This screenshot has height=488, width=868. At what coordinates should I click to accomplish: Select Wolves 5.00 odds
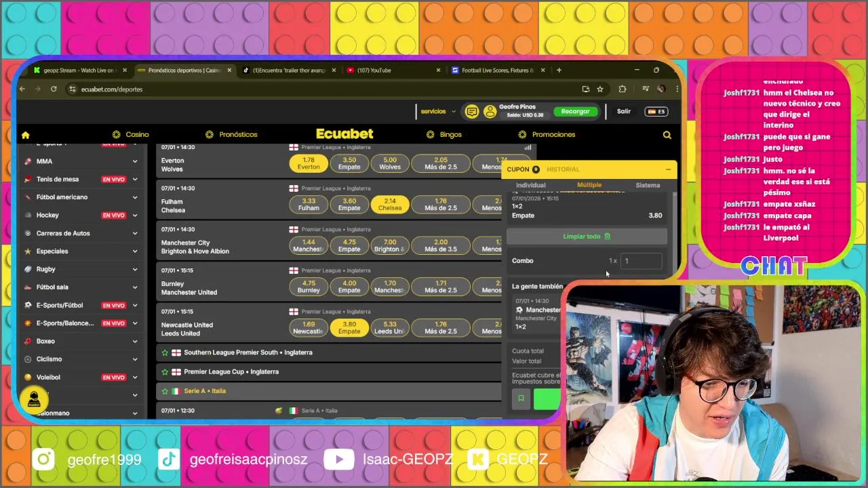pos(390,163)
